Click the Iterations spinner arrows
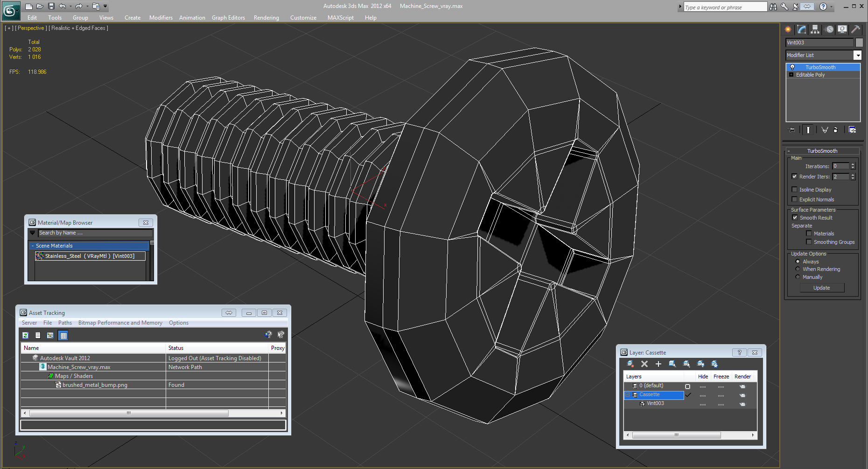868x469 pixels. [x=853, y=166]
